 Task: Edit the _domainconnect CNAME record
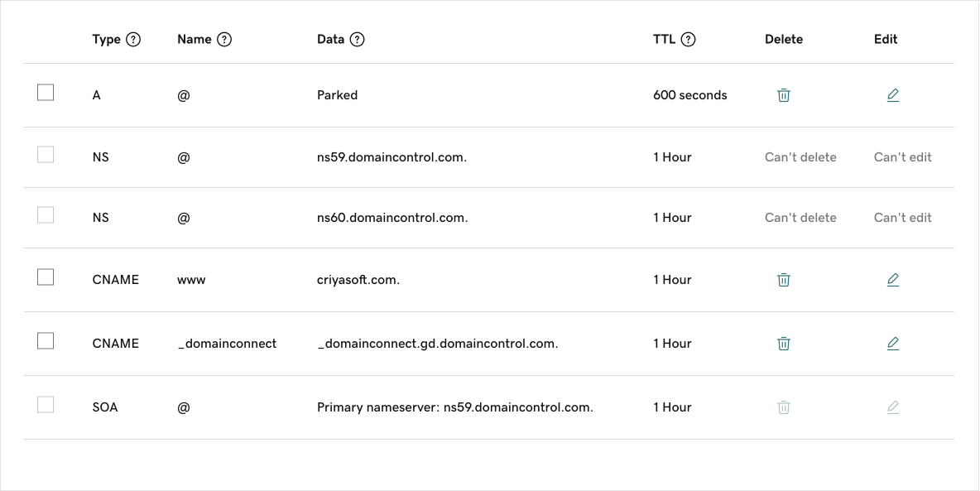pyautogui.click(x=893, y=344)
